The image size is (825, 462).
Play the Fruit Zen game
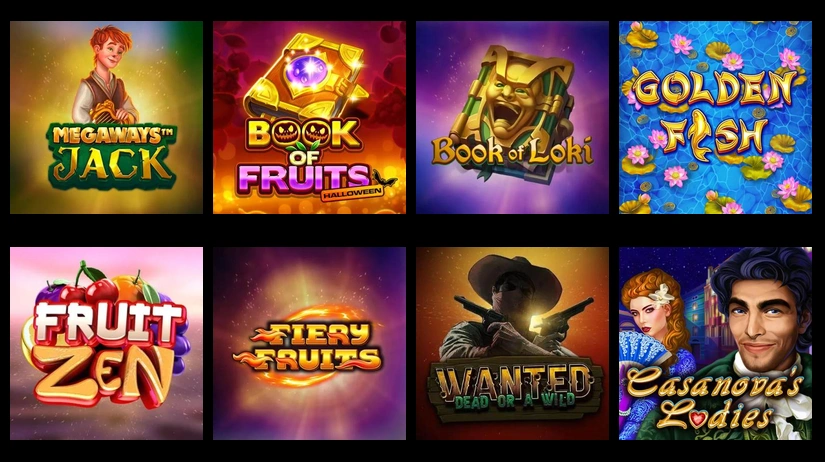(106, 344)
